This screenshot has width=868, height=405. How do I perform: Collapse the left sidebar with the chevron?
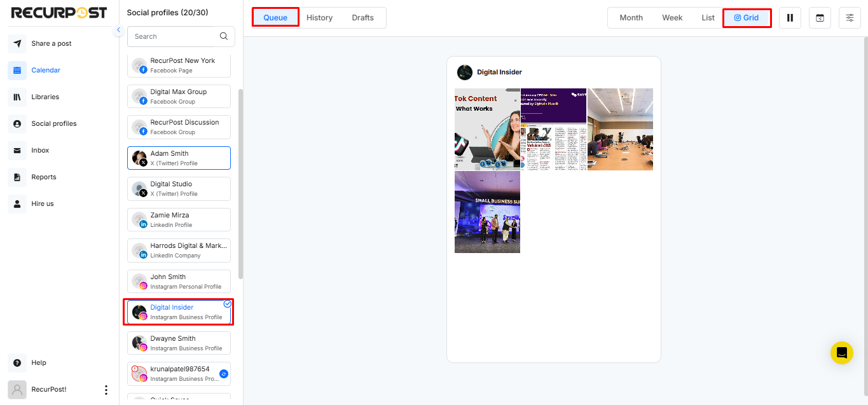tap(118, 30)
